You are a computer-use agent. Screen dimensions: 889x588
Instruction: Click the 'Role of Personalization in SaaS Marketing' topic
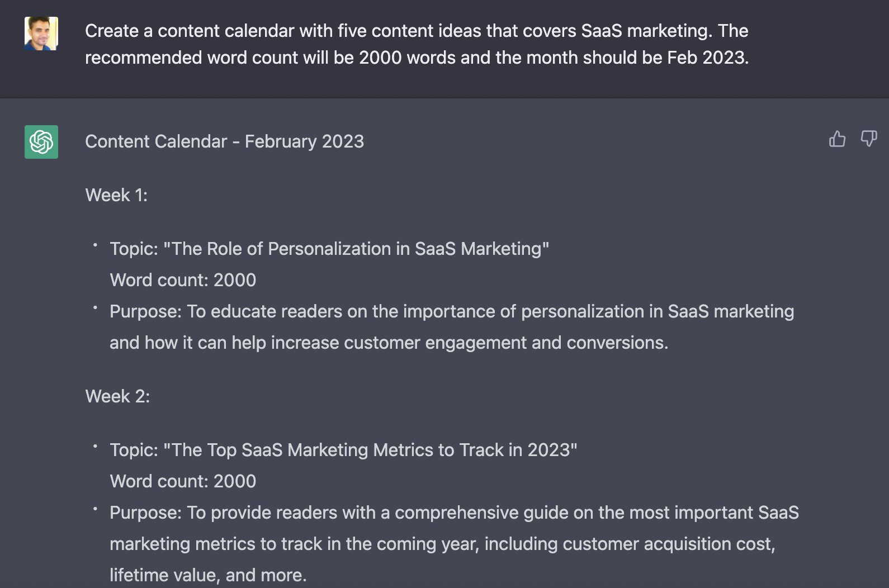coord(329,249)
